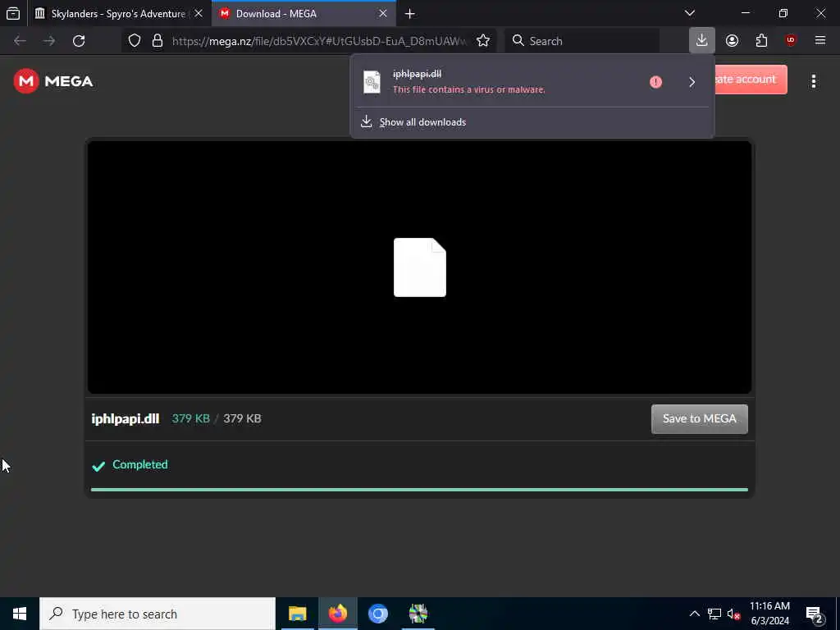Close the Skylanders tab

pos(199,13)
